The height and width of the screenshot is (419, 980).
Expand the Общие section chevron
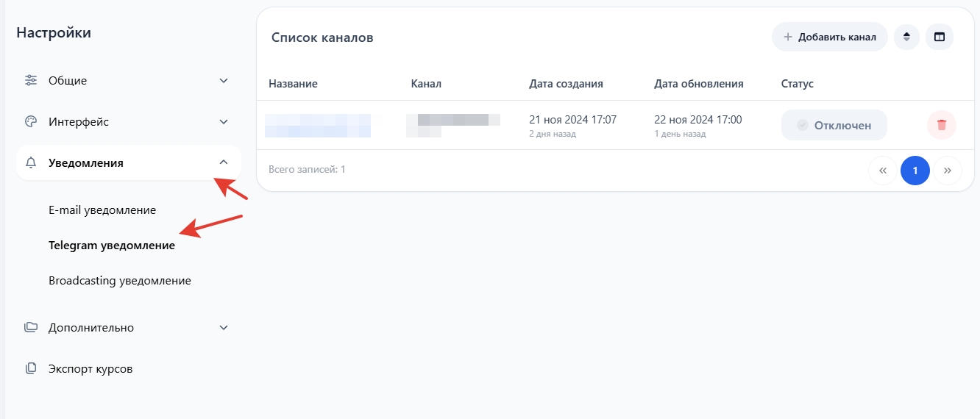[224, 80]
